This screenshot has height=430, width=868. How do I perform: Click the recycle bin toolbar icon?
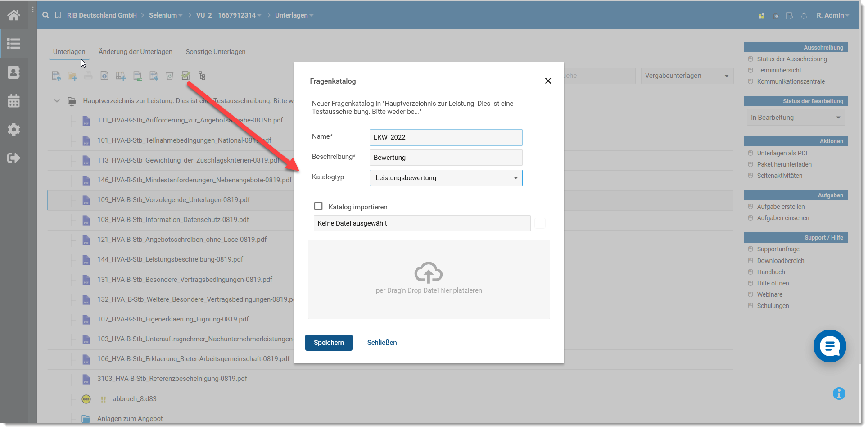[170, 76]
